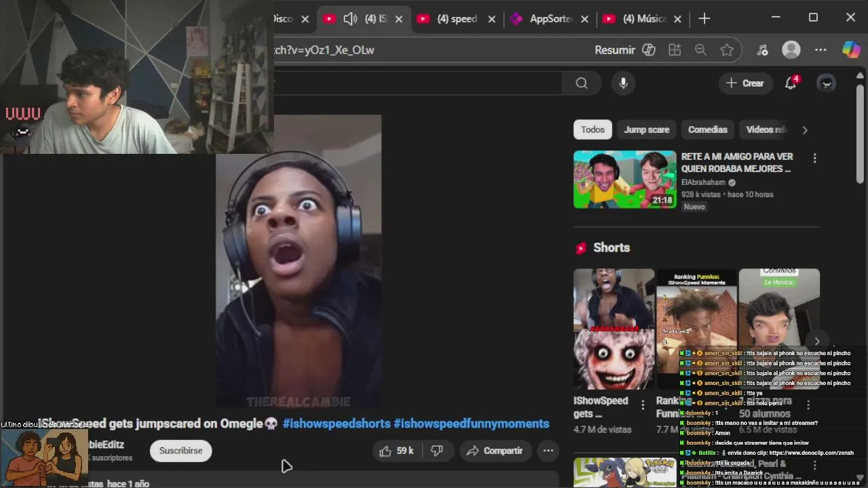Open the Ranking Funniest IShowSpeed Moments short
The height and width of the screenshot is (488, 868).
696,329
